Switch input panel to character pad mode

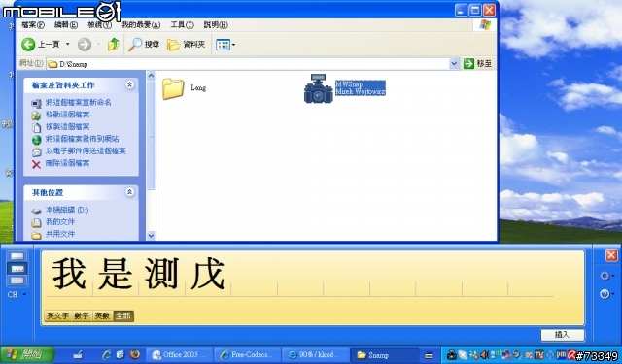tap(17, 269)
